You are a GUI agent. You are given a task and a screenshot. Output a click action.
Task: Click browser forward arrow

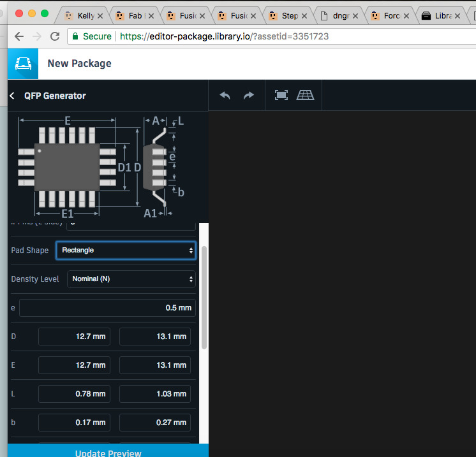pos(37,36)
